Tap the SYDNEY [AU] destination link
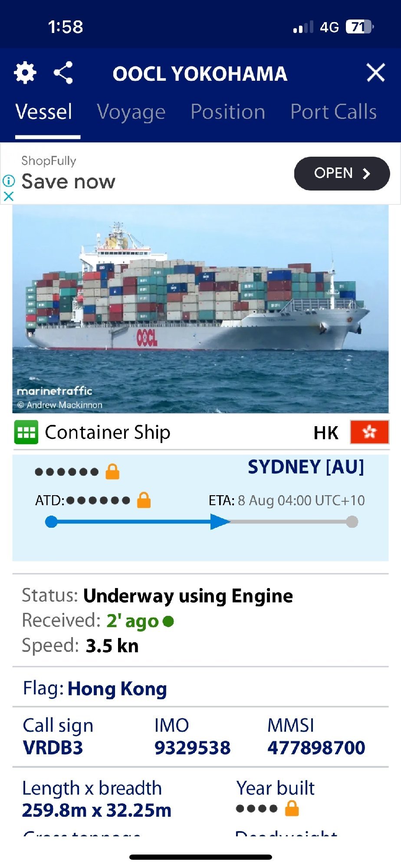401x868 pixels. coord(306,467)
